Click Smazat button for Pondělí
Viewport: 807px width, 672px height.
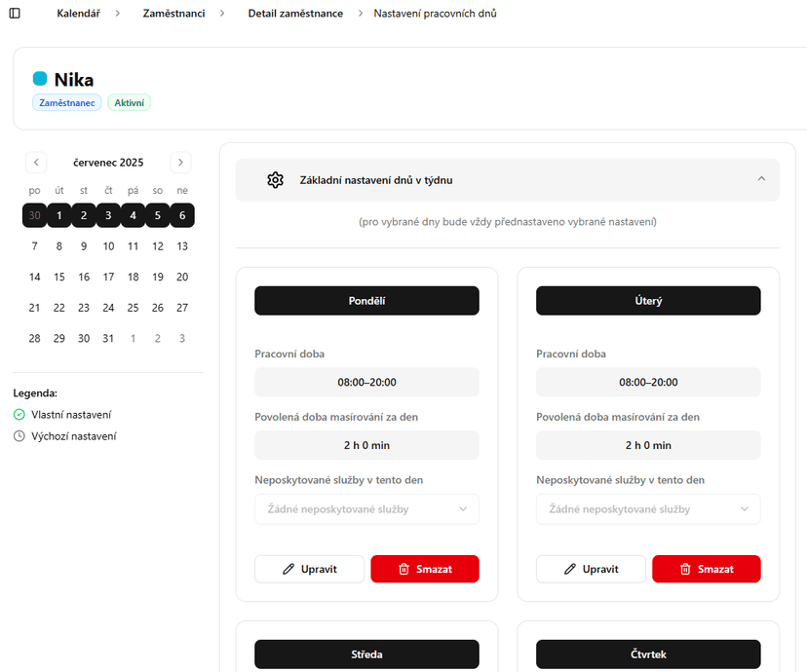[425, 569]
